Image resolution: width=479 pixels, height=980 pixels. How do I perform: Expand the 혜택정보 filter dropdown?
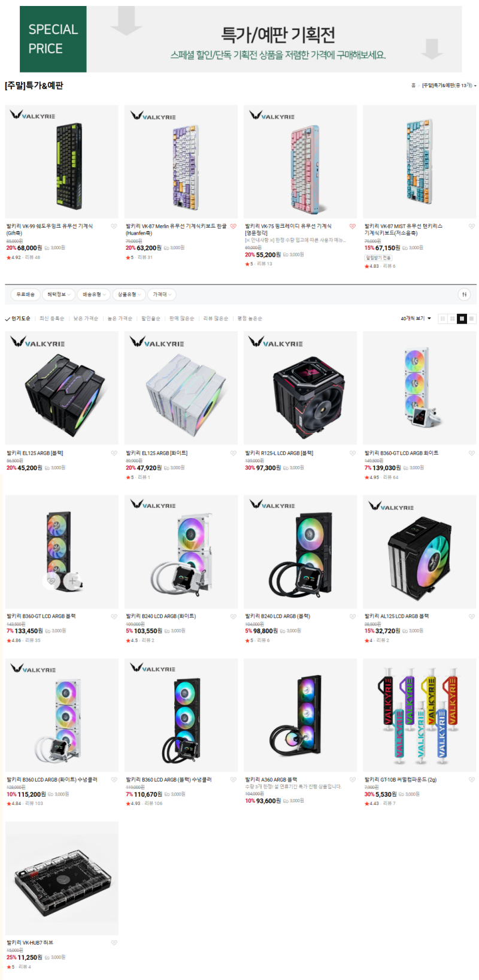[59, 295]
